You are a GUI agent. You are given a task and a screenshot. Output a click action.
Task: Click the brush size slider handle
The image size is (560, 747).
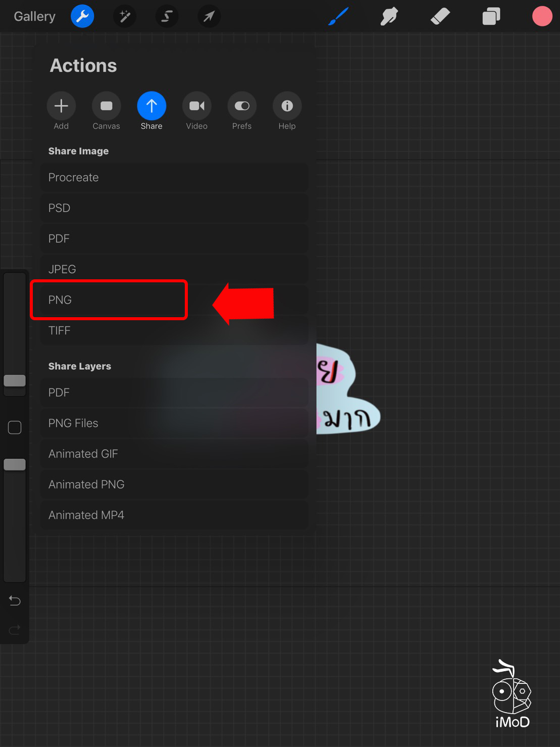(15, 381)
